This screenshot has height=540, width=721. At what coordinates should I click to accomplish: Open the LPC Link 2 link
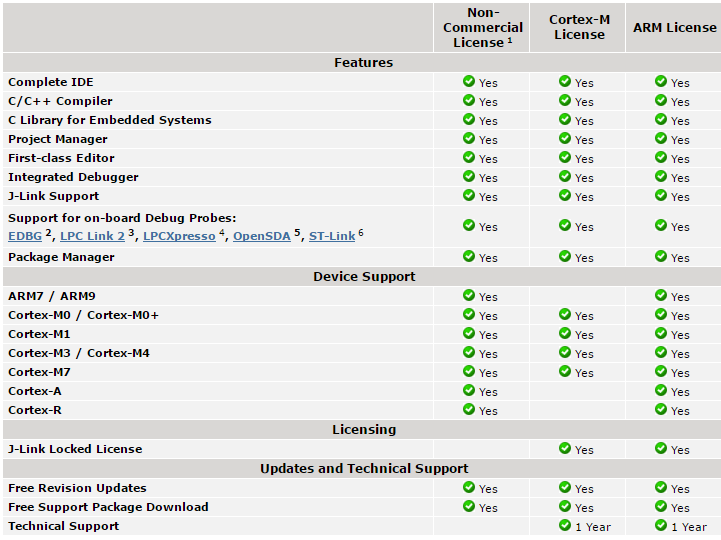[92, 237]
